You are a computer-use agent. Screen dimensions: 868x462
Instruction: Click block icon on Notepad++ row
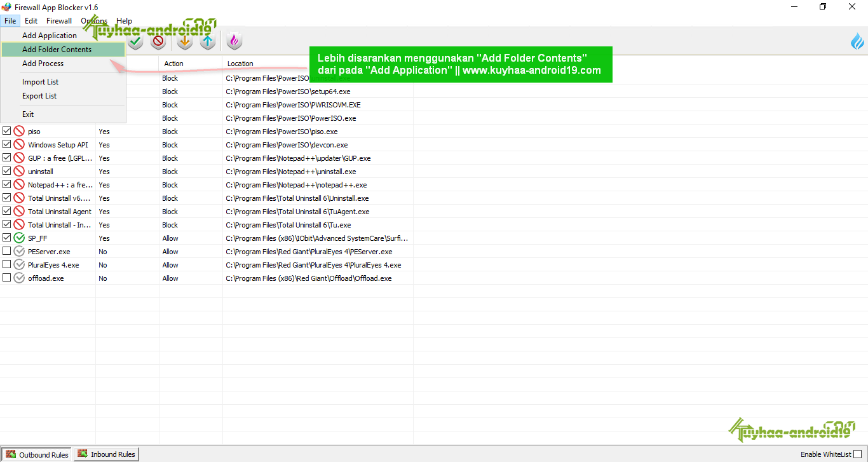coord(19,185)
